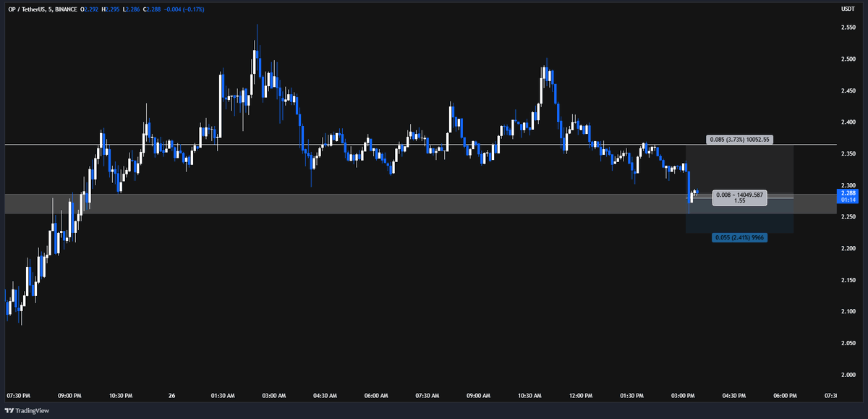The height and width of the screenshot is (419, 868).
Task: Click the stop label 0.055 (2.41%) 9966
Action: click(x=739, y=237)
